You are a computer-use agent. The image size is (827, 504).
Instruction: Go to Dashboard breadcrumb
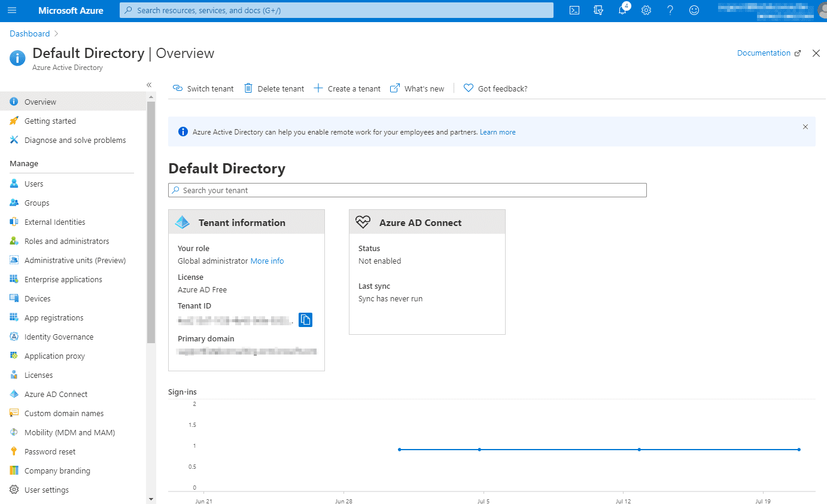[x=30, y=33]
